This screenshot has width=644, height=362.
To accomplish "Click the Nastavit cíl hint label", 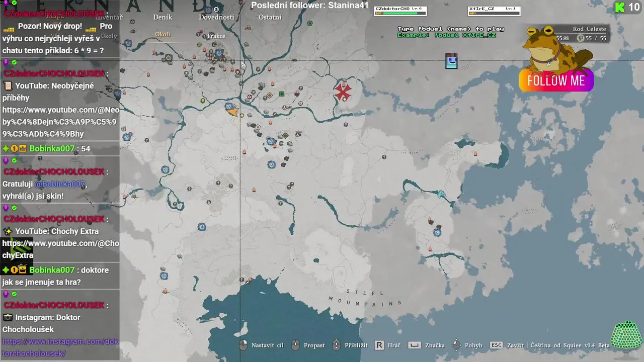I will (268, 345).
